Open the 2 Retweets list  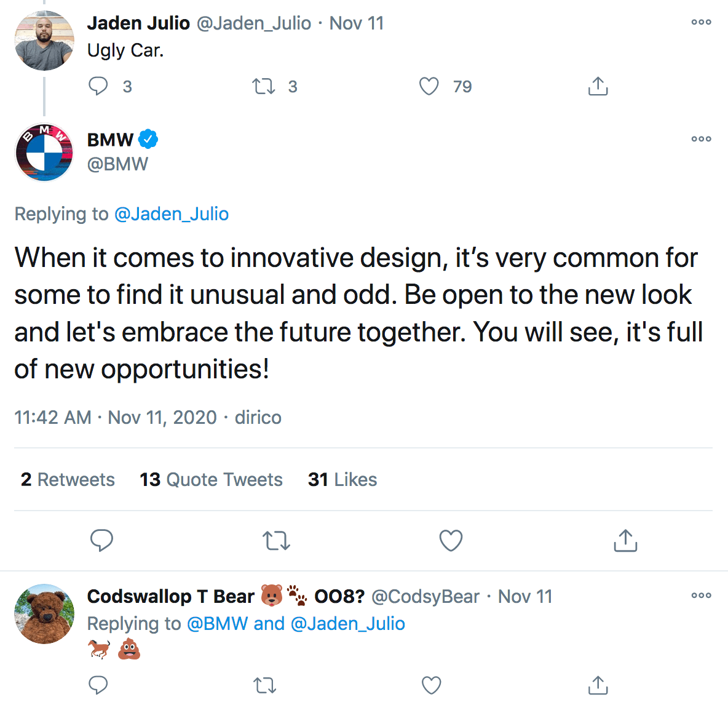point(68,480)
